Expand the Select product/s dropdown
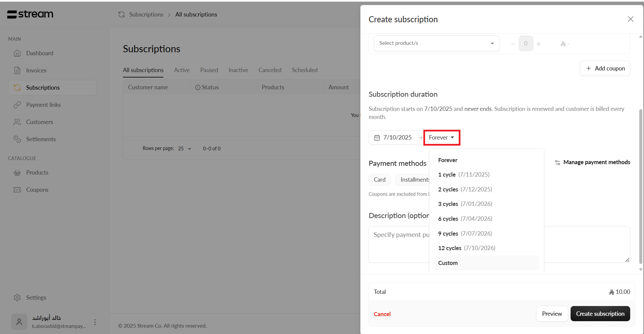 click(x=437, y=43)
